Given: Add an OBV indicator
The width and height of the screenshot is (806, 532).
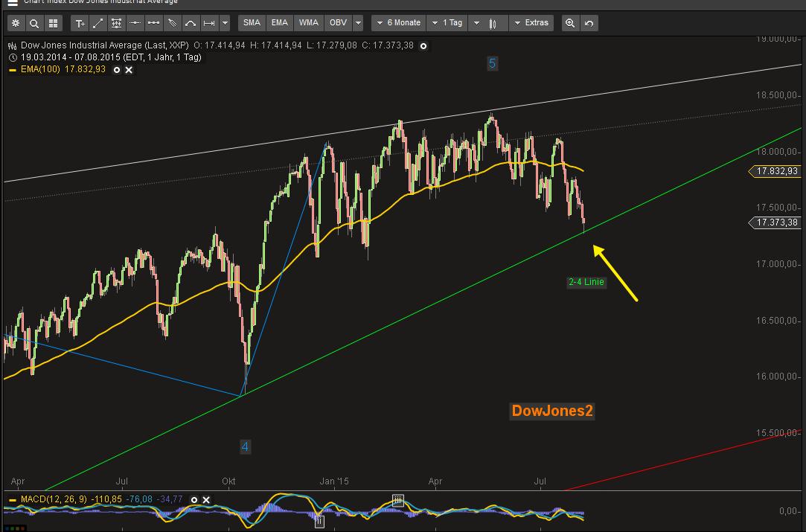Looking at the screenshot, I should [x=336, y=22].
